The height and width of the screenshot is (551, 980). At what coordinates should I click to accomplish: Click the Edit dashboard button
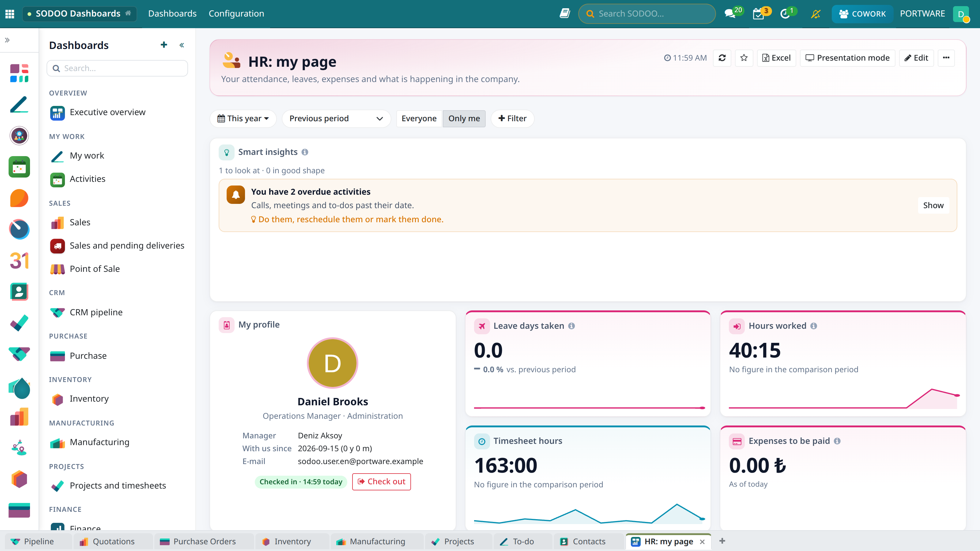tap(917, 58)
